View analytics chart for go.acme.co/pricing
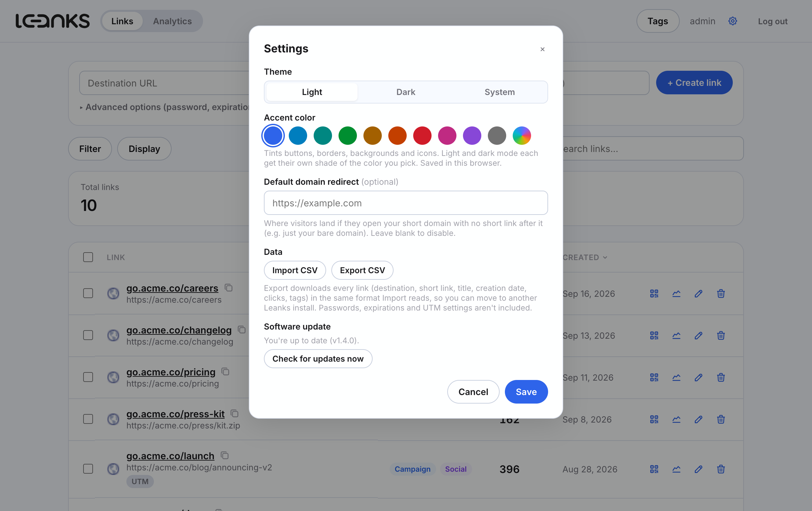 (676, 377)
